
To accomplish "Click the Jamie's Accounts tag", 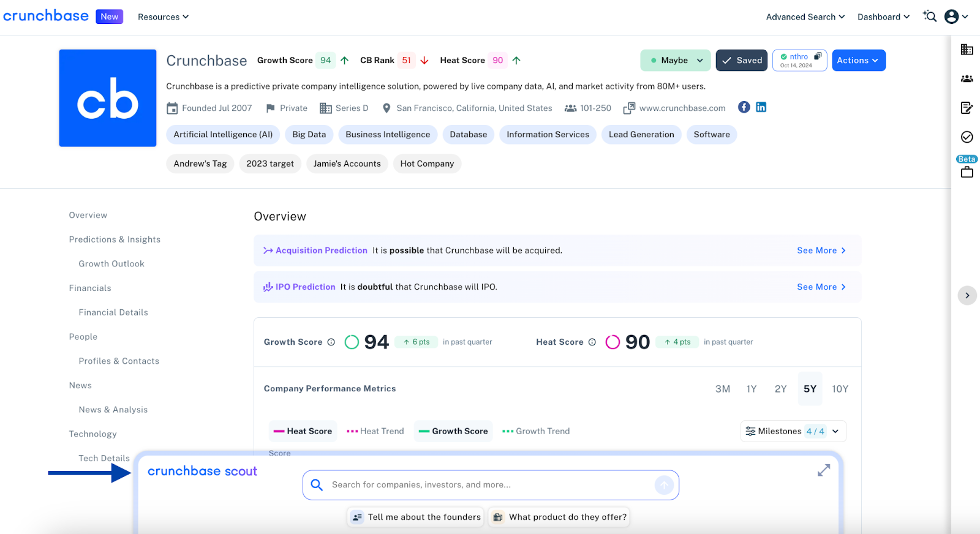I will coord(347,164).
